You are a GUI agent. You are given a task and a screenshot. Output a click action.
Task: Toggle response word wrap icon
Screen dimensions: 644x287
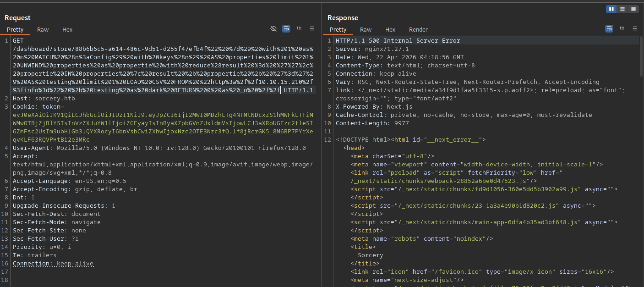tap(609, 29)
